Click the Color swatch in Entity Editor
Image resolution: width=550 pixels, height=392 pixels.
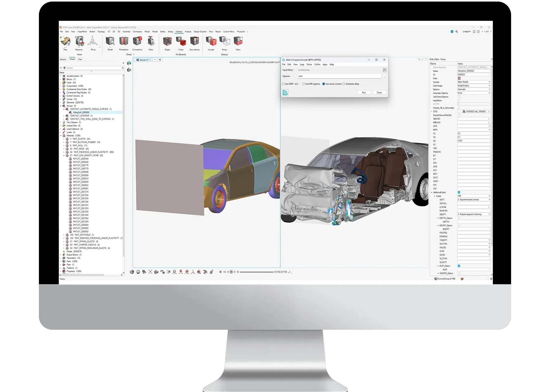pos(459,78)
